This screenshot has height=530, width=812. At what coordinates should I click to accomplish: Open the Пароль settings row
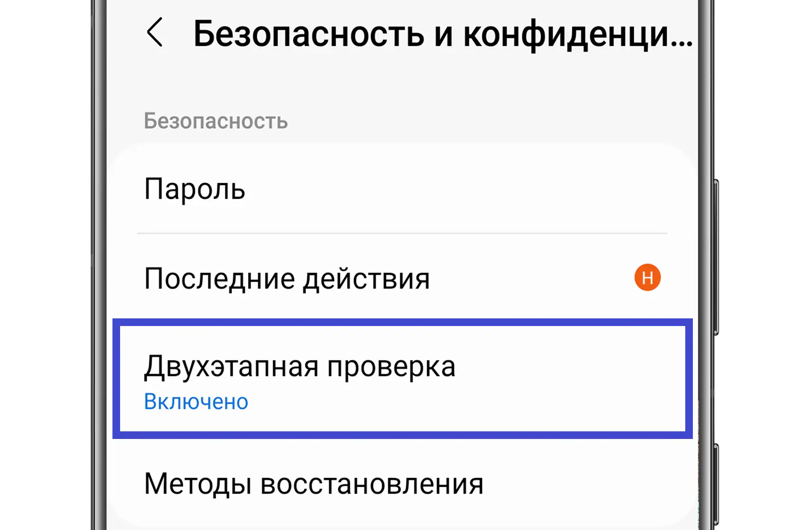pyautogui.click(x=195, y=189)
